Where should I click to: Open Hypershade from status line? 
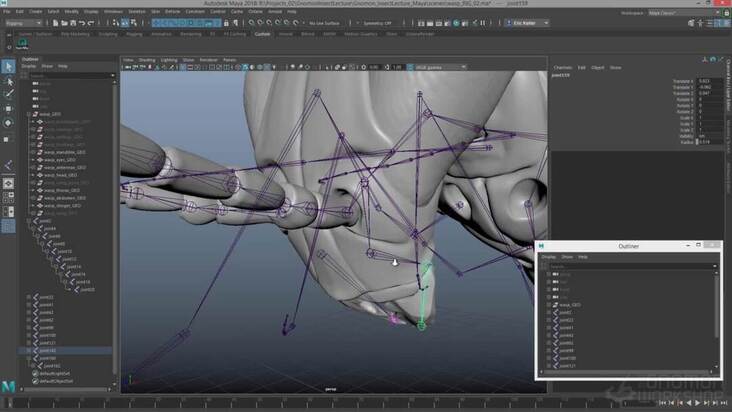coord(456,23)
